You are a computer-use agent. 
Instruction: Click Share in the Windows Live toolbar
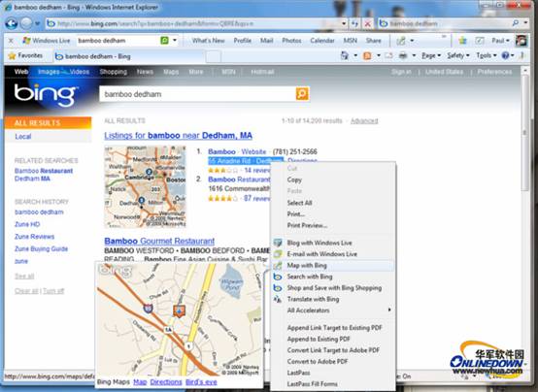click(373, 41)
